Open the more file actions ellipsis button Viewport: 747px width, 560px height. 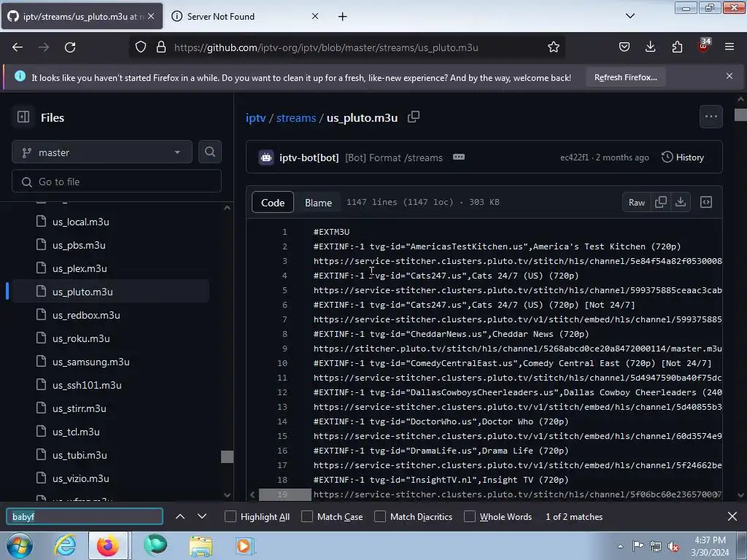(x=711, y=117)
